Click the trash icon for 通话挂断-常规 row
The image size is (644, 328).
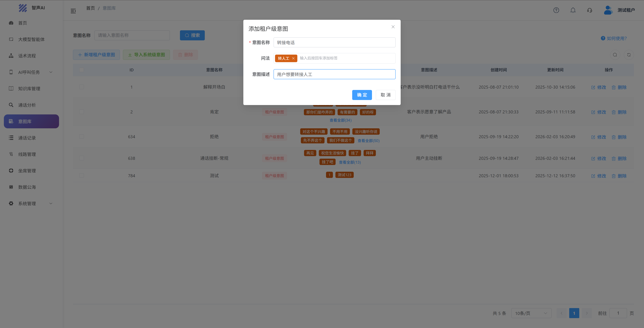613,159
